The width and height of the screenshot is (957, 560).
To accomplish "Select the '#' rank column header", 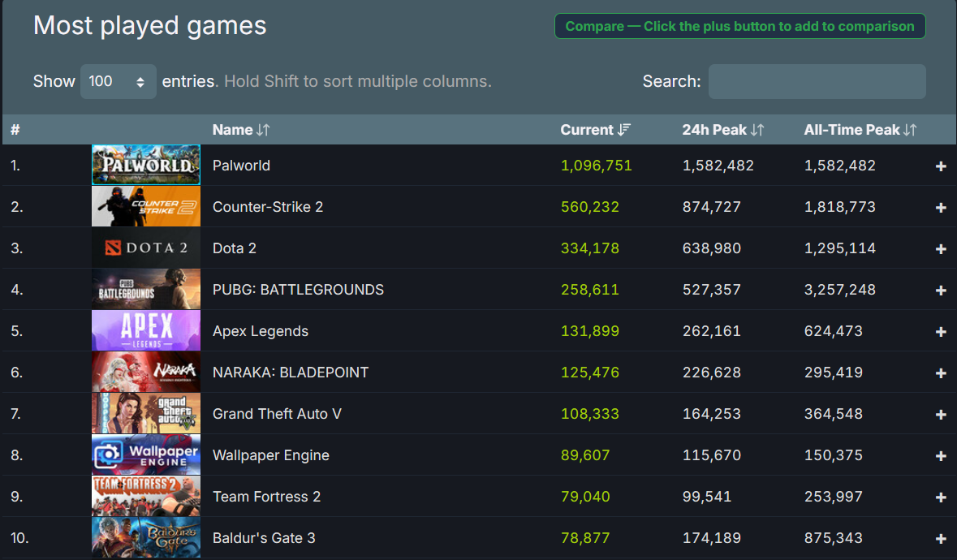I will (x=15, y=130).
